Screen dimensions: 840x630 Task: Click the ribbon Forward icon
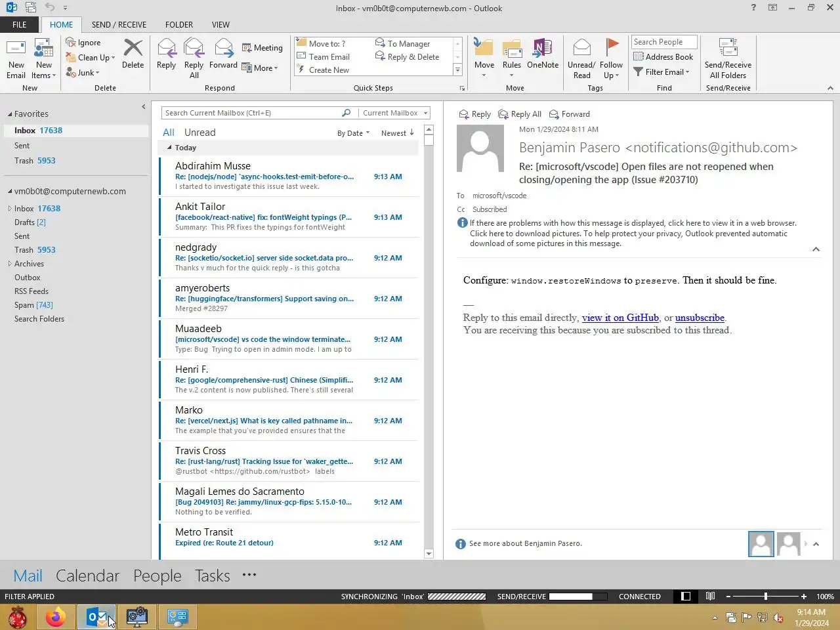[x=223, y=54]
